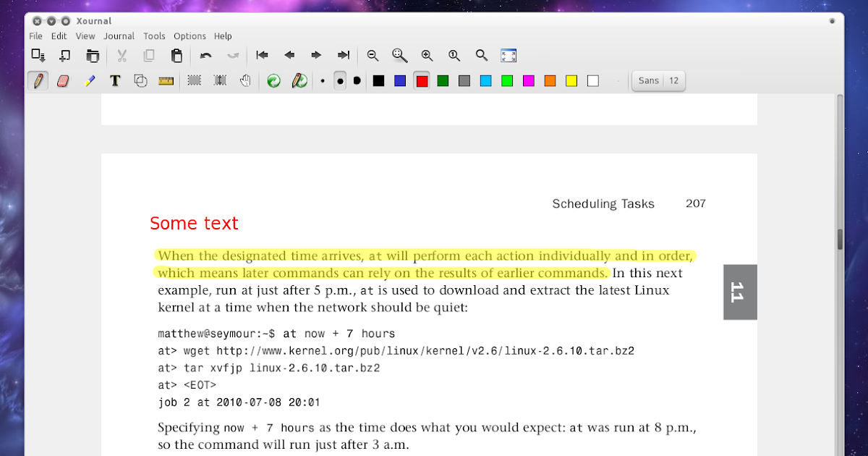Choose the fine pen thickness dot
This screenshot has width=868, height=456.
click(323, 81)
